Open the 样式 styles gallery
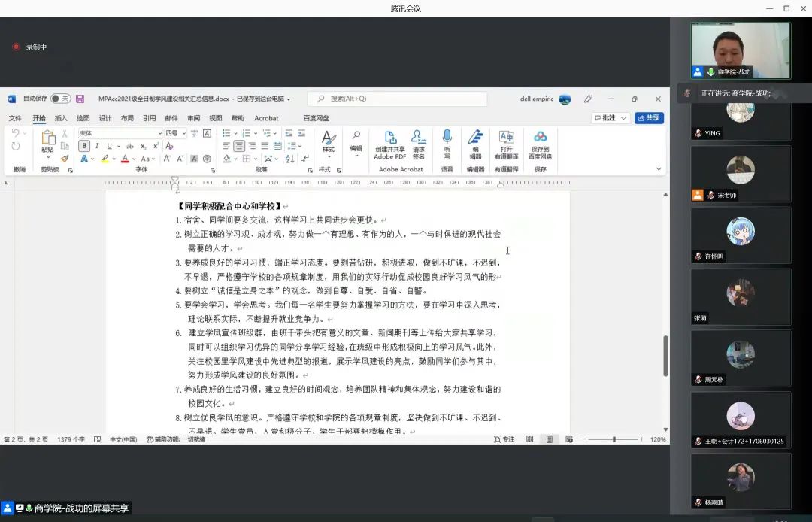 tap(329, 144)
